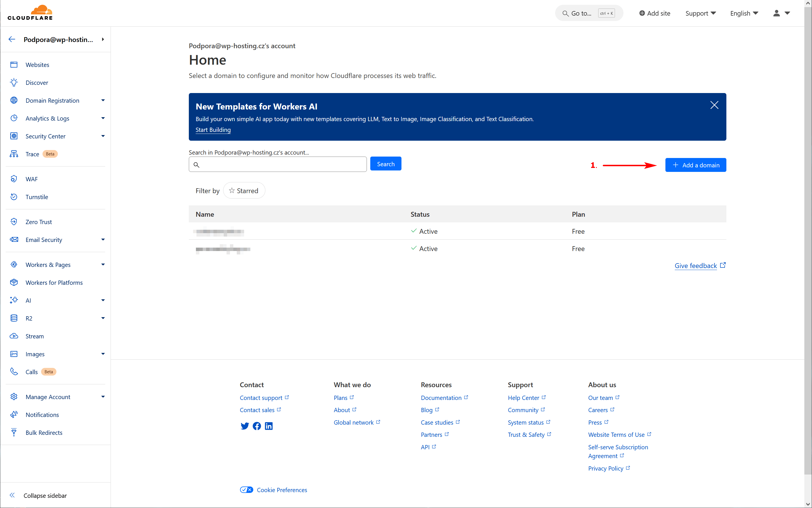Click the Manage Account gear icon
The image size is (812, 508).
click(14, 397)
